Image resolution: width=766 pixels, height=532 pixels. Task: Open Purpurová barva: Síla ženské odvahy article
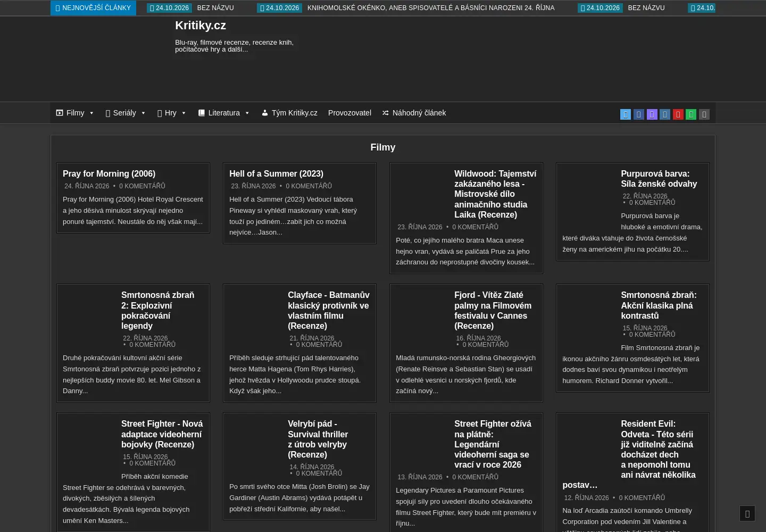(659, 179)
